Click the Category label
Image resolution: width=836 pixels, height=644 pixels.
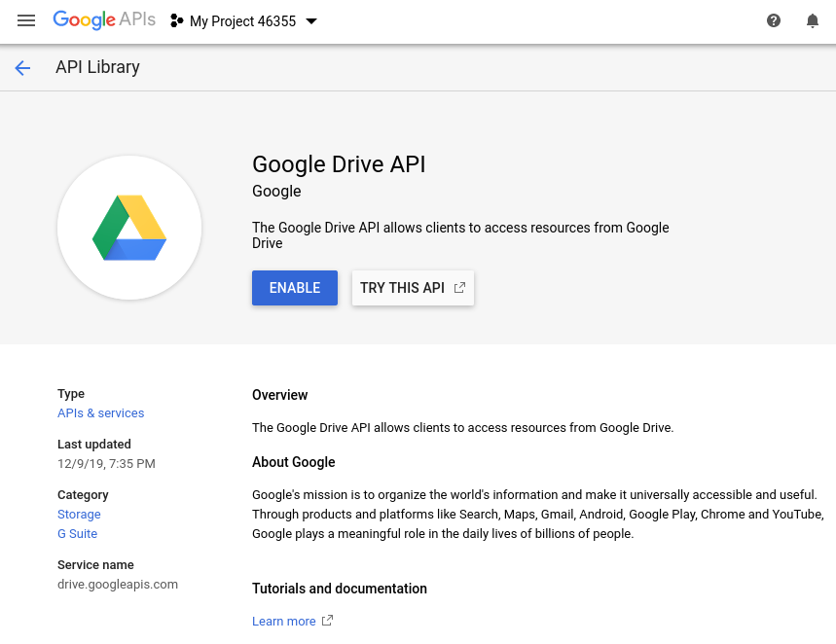click(83, 495)
